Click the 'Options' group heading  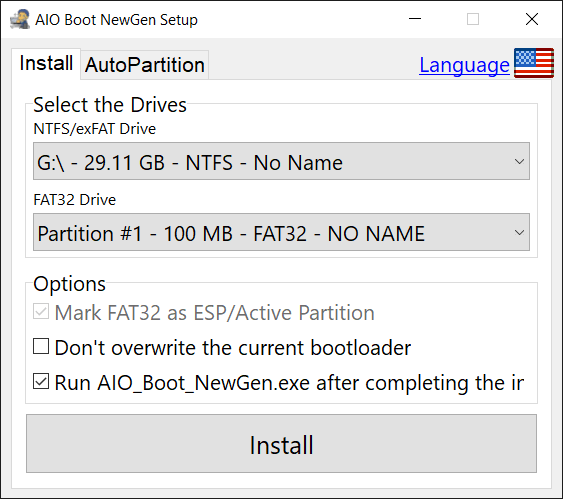point(69,284)
